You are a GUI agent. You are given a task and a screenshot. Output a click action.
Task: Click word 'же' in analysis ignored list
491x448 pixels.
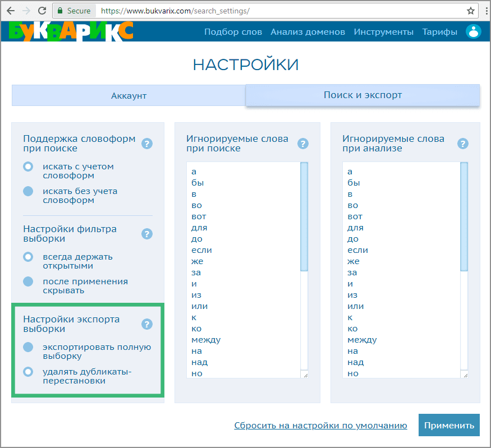[353, 261]
